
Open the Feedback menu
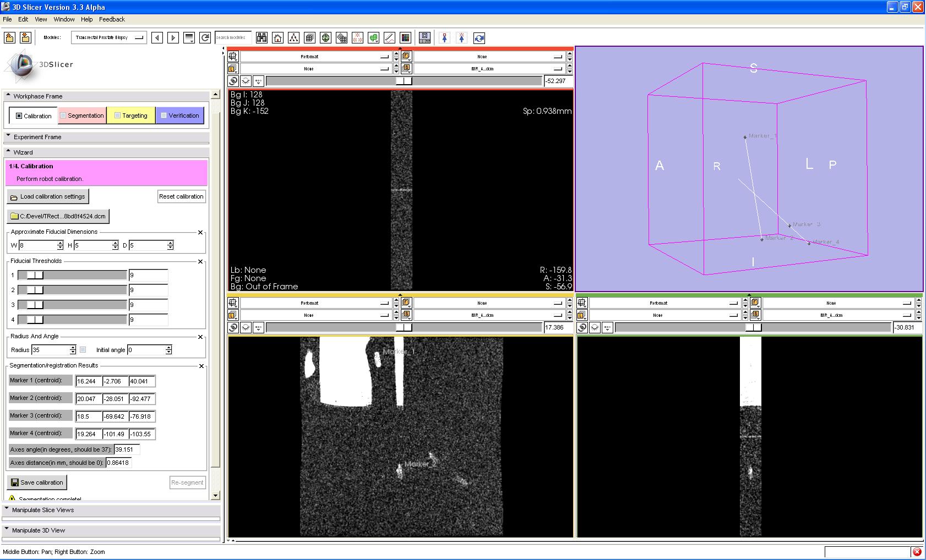(112, 19)
